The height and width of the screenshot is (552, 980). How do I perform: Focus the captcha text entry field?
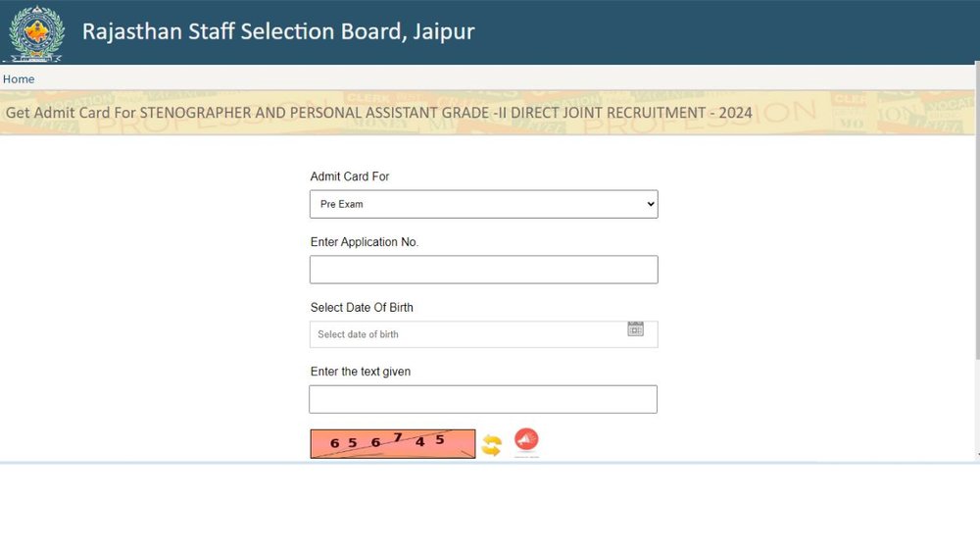482,399
